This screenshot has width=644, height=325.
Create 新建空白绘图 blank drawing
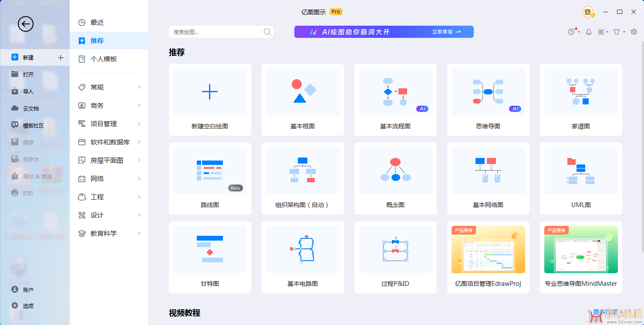[210, 100]
